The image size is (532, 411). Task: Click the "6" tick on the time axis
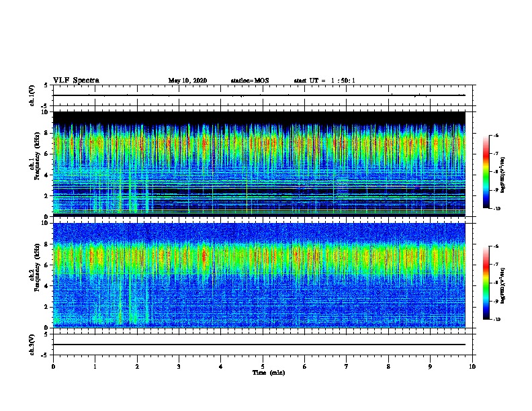305,366
